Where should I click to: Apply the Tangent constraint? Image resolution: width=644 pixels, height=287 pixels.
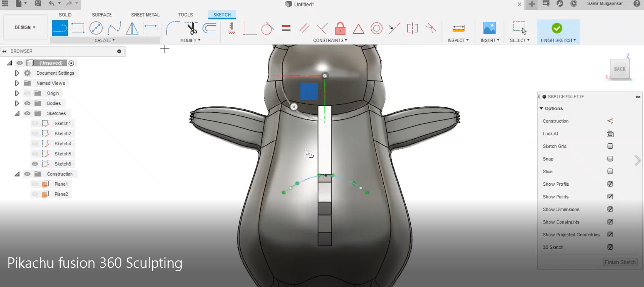(268, 28)
